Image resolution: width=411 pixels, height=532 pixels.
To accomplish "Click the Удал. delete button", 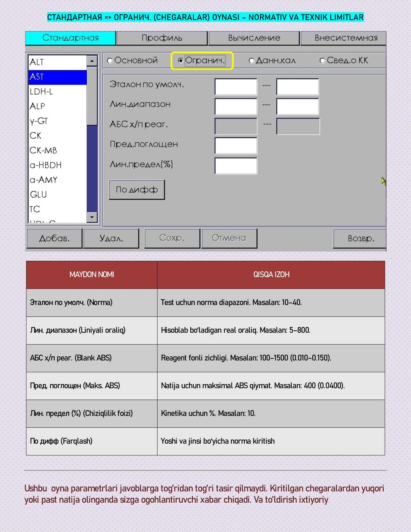I will [x=111, y=238].
